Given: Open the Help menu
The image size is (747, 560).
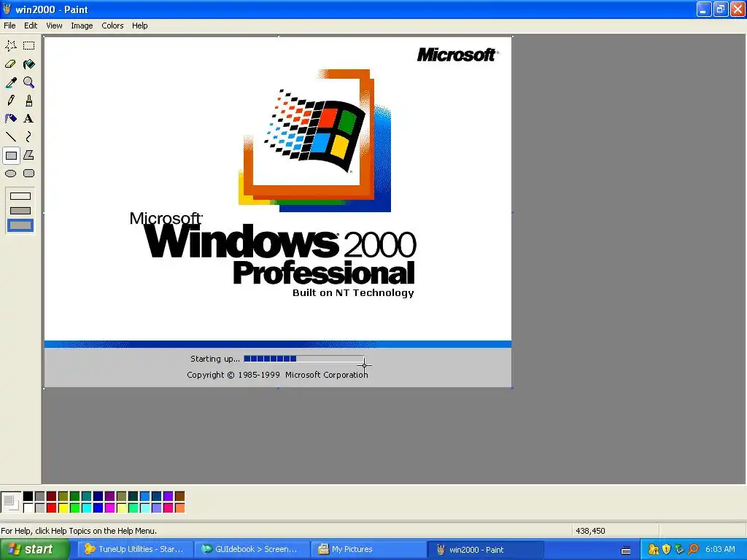Looking at the screenshot, I should coord(139,26).
